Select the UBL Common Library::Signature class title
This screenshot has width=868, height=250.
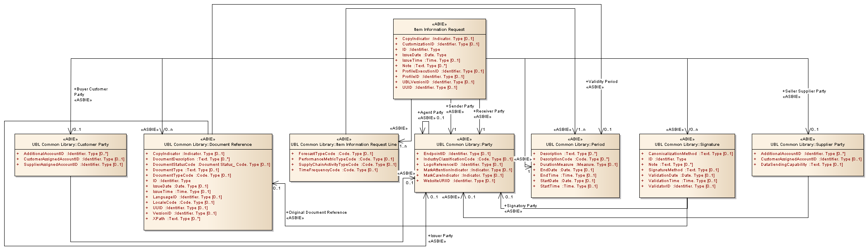click(x=687, y=145)
